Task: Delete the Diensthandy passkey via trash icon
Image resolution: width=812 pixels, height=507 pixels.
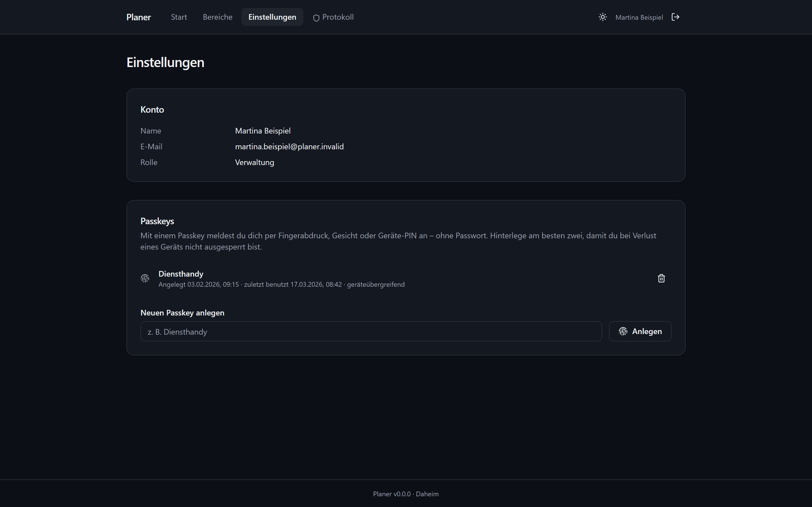Action: (661, 278)
